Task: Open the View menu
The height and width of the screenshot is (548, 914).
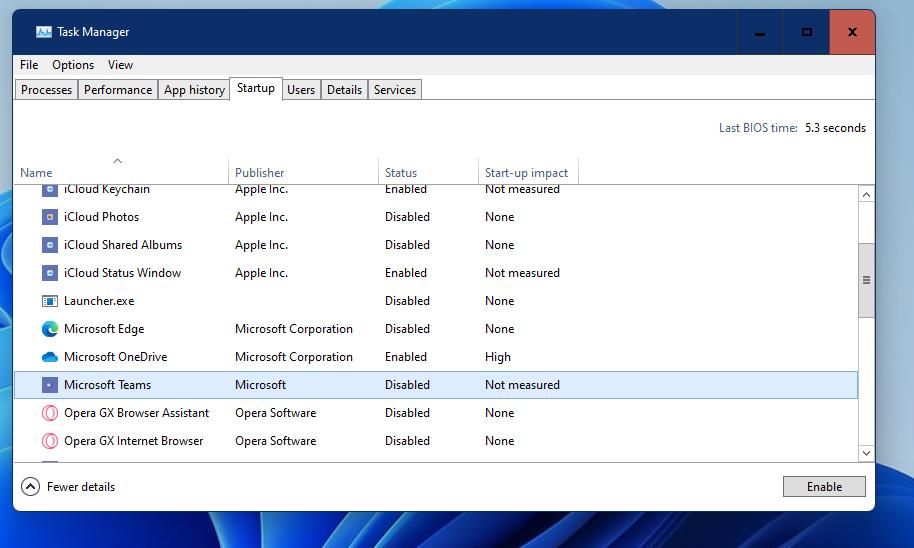Action: [x=120, y=65]
